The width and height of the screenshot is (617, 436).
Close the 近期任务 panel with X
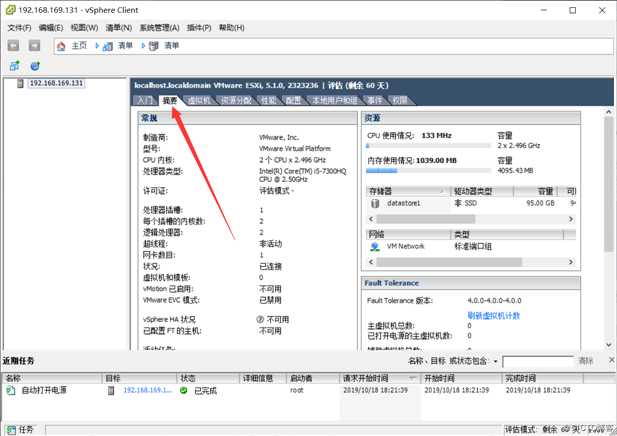pyautogui.click(x=612, y=360)
